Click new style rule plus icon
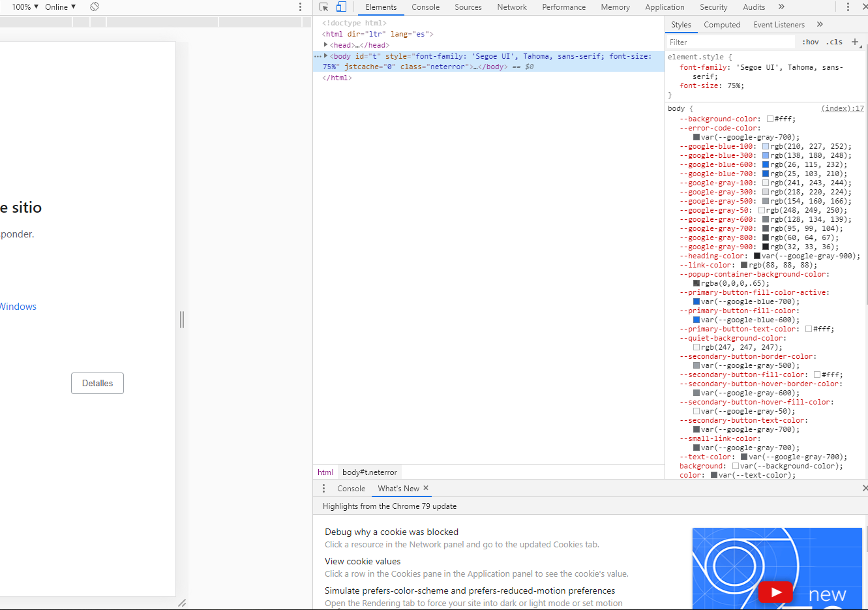 (855, 42)
